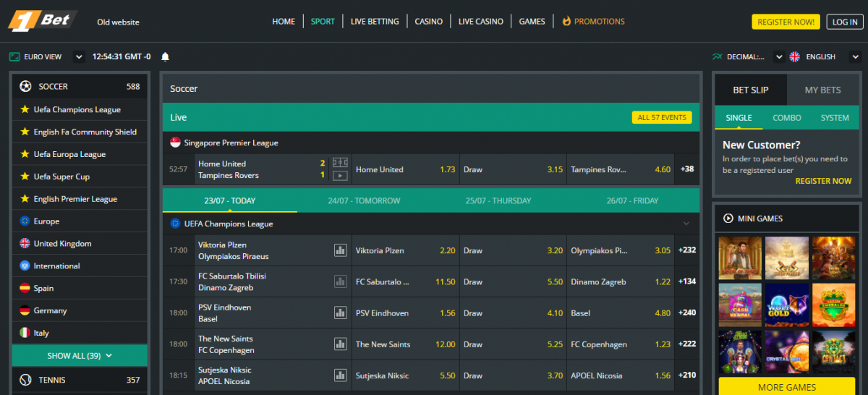Click Register Now link in bet slip
The image size is (868, 395).
pyautogui.click(x=823, y=181)
